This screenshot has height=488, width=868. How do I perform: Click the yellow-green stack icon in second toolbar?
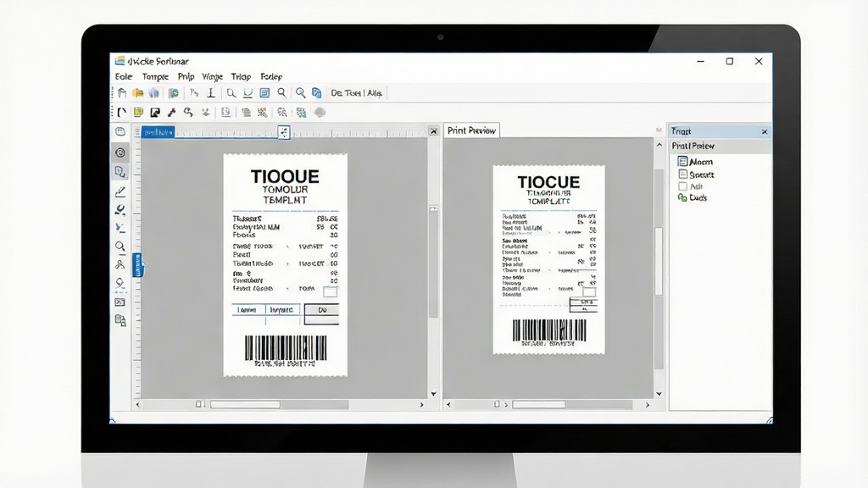[x=138, y=113]
